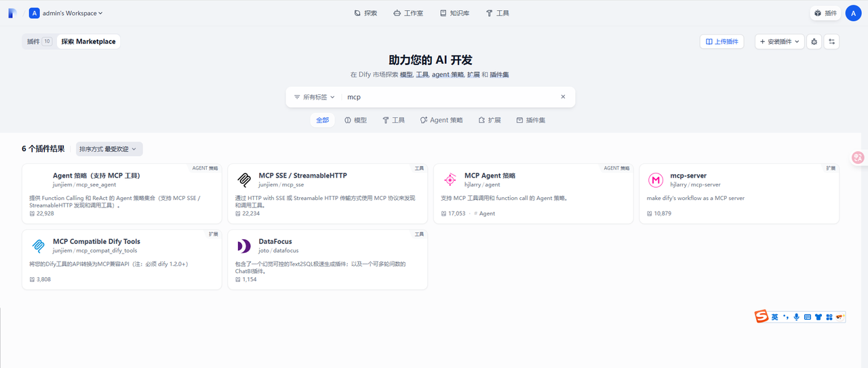Click download count 10,879
The width and height of the screenshot is (868, 368).
[659, 213]
